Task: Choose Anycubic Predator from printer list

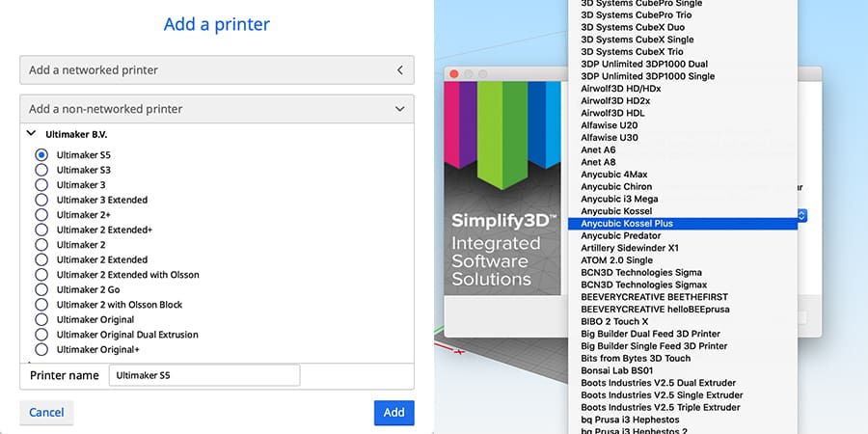Action: [683, 236]
